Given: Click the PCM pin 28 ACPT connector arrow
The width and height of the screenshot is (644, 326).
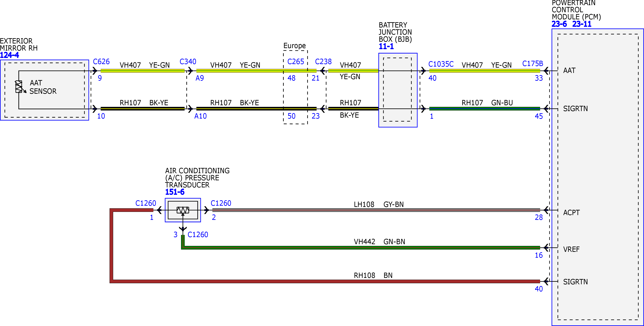Looking at the screenshot, I should pos(546,210).
